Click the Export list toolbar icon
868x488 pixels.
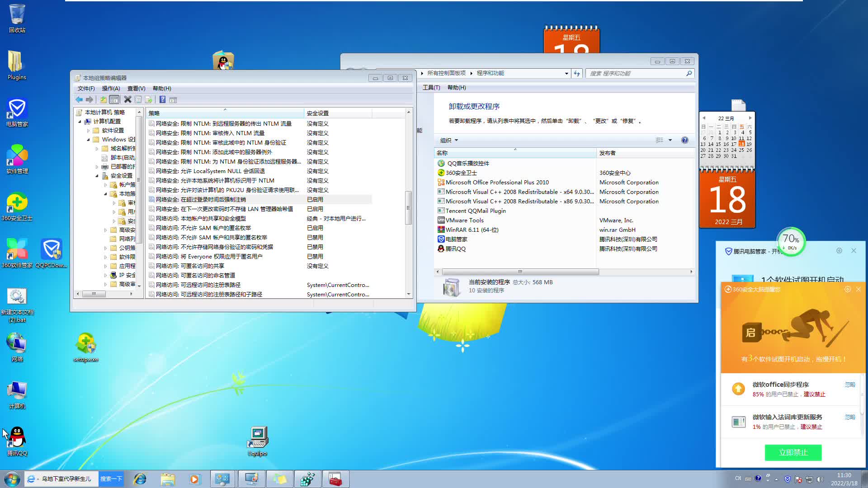click(148, 99)
